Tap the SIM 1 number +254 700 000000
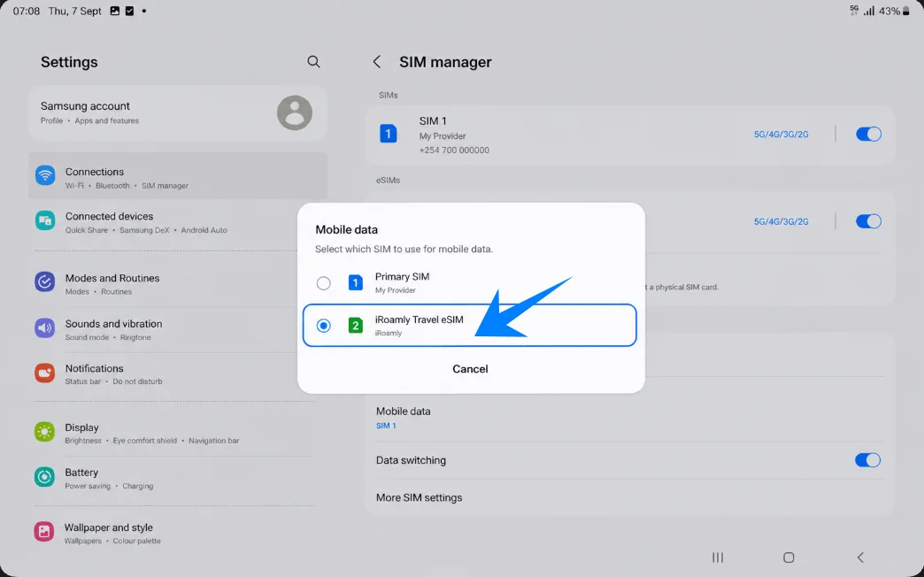Screen dimensions: 924x577 click(x=454, y=150)
